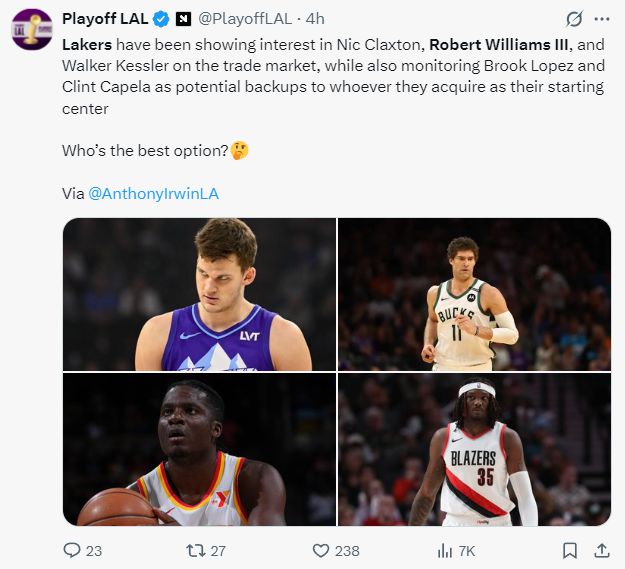View post analytics bar chart icon
This screenshot has height=569, width=625.
click(x=446, y=550)
